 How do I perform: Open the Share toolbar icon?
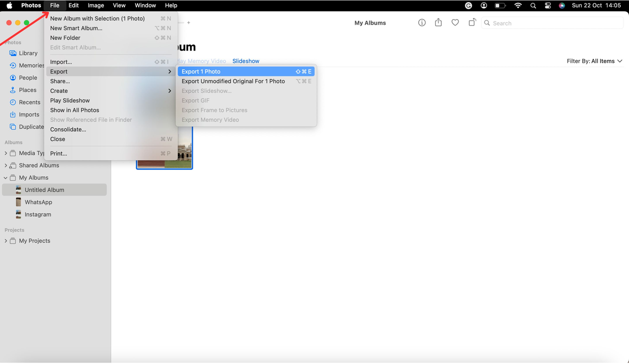pos(438,23)
